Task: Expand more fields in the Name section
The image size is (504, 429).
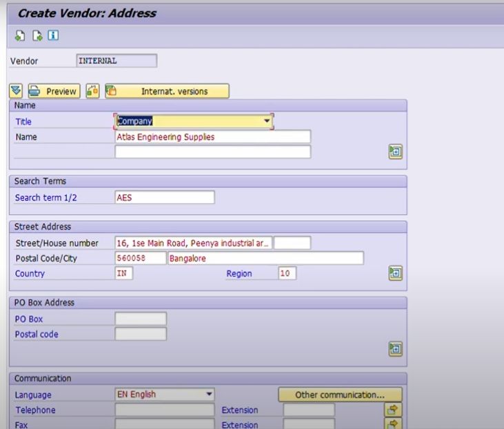Action: pyautogui.click(x=395, y=152)
